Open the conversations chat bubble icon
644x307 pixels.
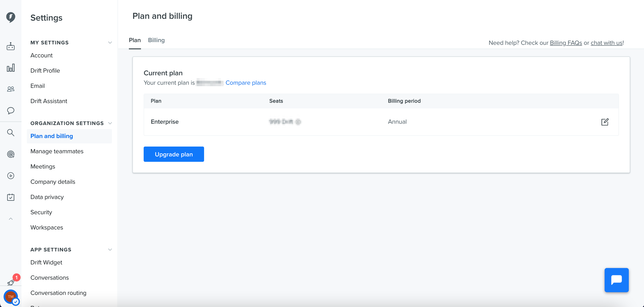11,110
